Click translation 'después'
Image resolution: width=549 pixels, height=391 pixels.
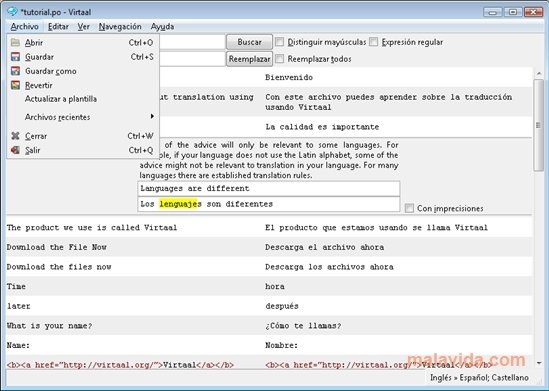coord(282,306)
